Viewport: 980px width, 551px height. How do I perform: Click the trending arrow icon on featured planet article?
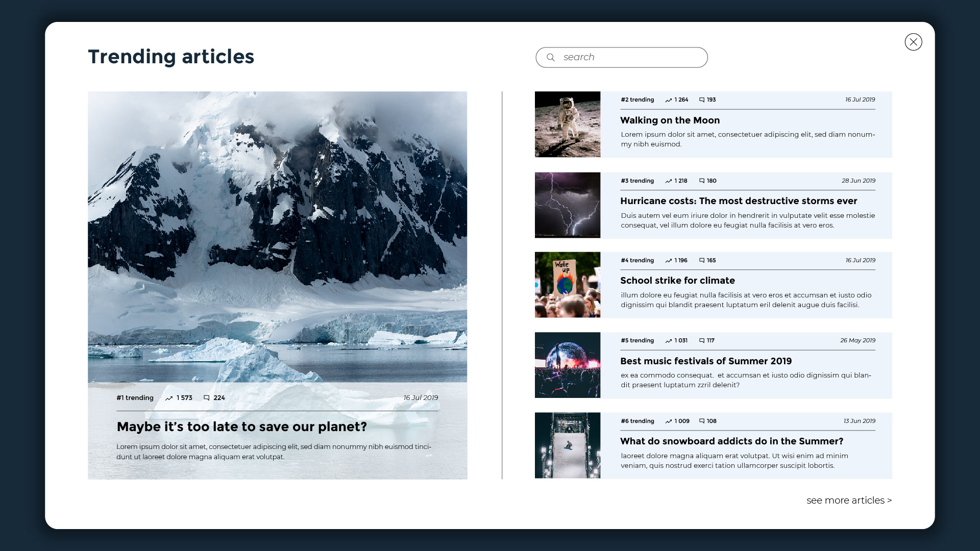[169, 398]
